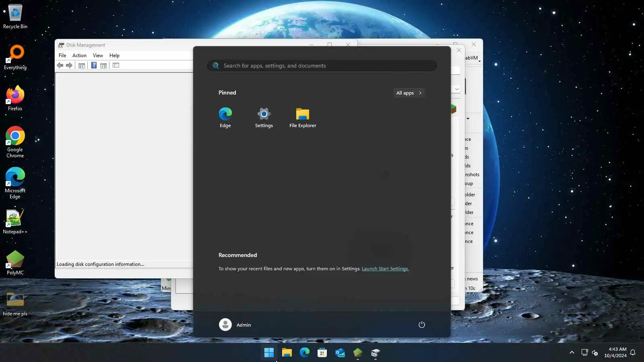The height and width of the screenshot is (362, 644).
Task: Open File menu in Disk Management
Action: (x=62, y=56)
